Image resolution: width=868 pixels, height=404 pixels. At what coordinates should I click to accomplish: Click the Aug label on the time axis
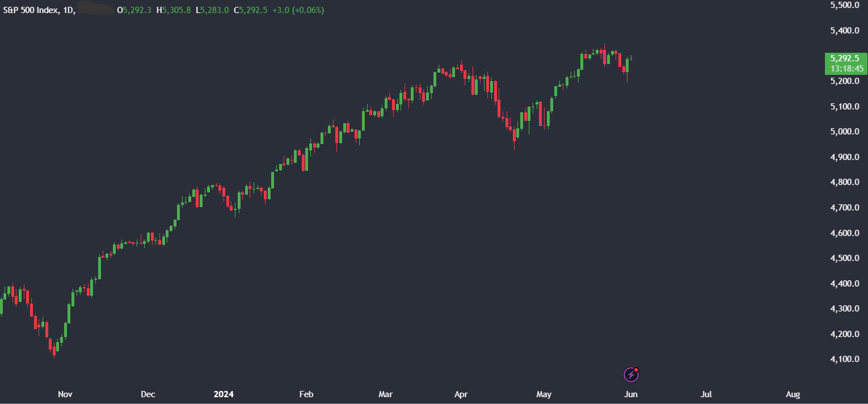[x=793, y=394]
